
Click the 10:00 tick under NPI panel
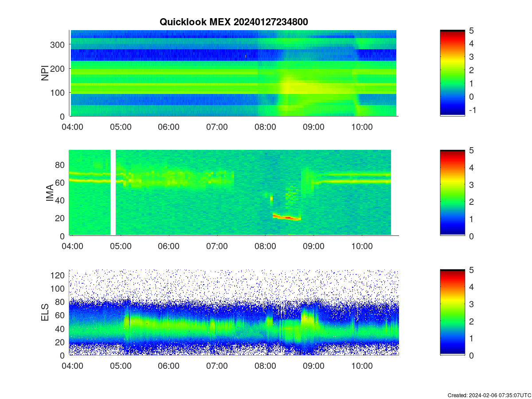point(362,127)
